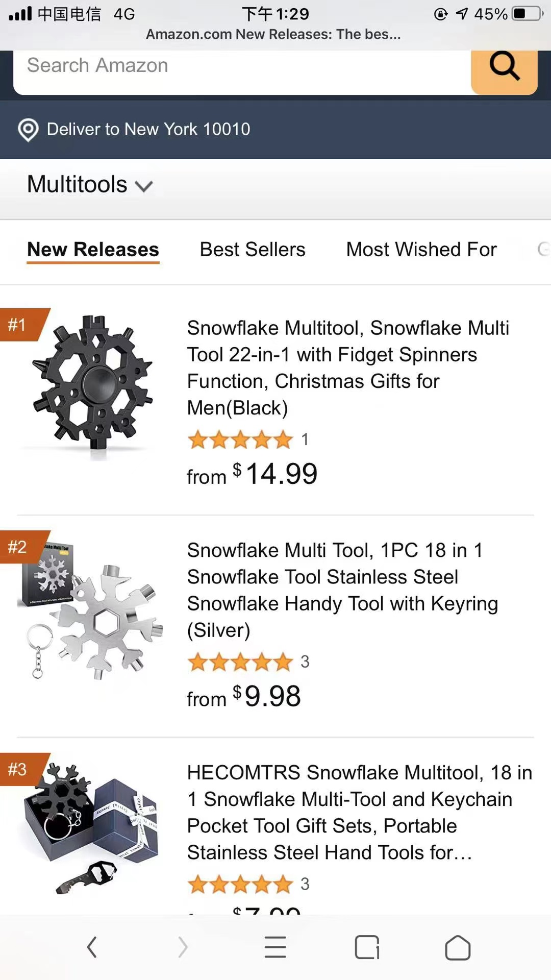Tap the HECOMTRS gift set product image
The height and width of the screenshot is (980, 551).
click(x=92, y=829)
